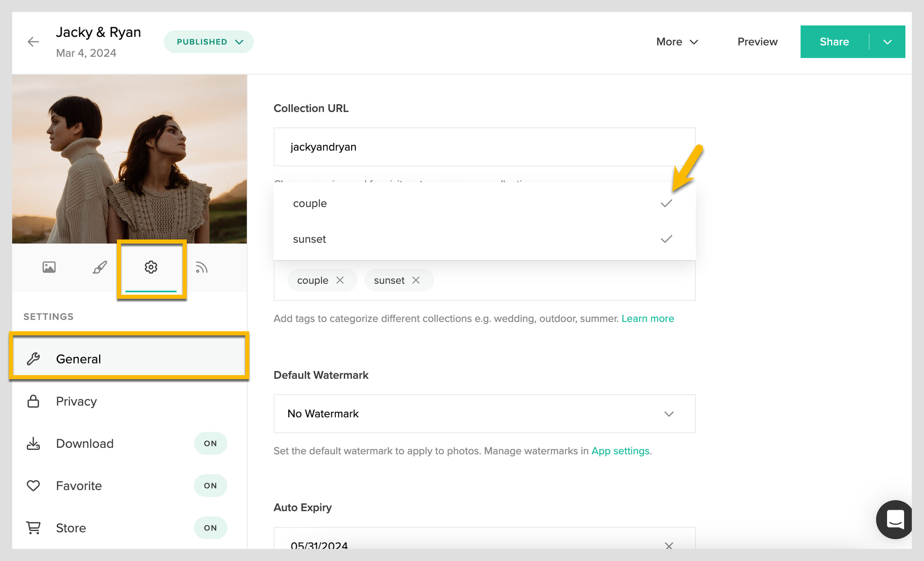This screenshot has height=561, width=924.
Task: Open the Default Watermark dropdown
Action: click(484, 414)
